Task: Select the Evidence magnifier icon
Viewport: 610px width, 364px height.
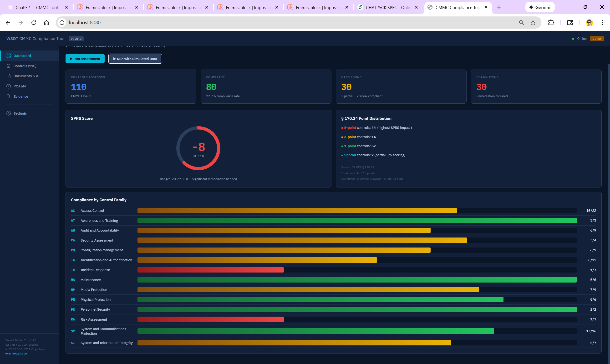Action: [9, 96]
